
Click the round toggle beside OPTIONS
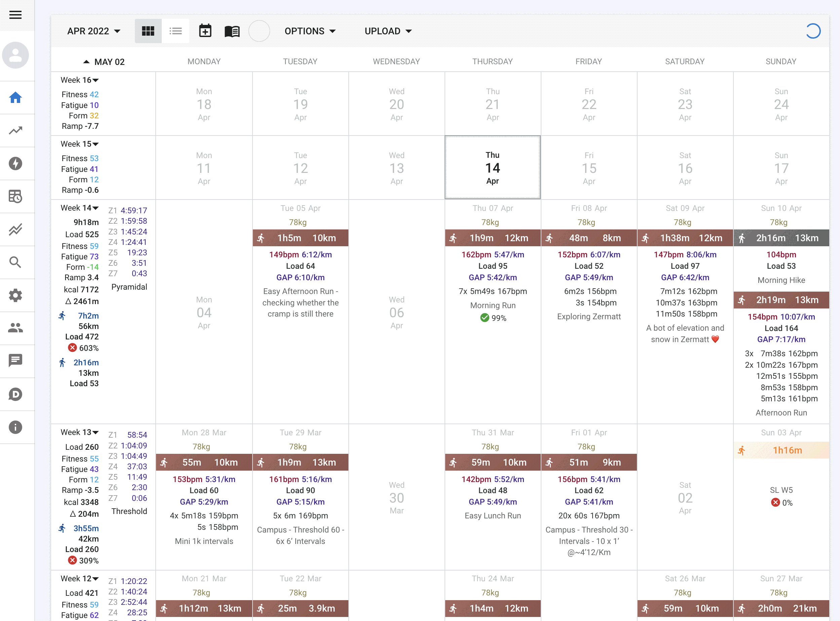pos(259,31)
